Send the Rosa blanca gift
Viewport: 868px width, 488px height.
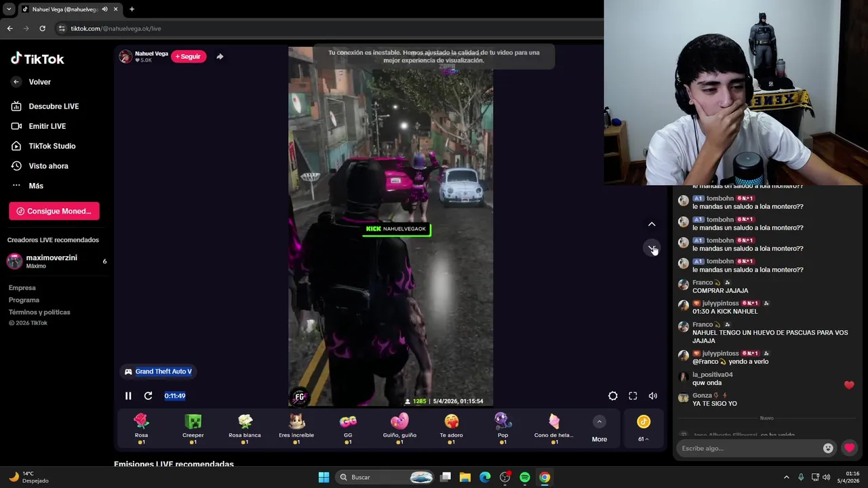(x=245, y=428)
